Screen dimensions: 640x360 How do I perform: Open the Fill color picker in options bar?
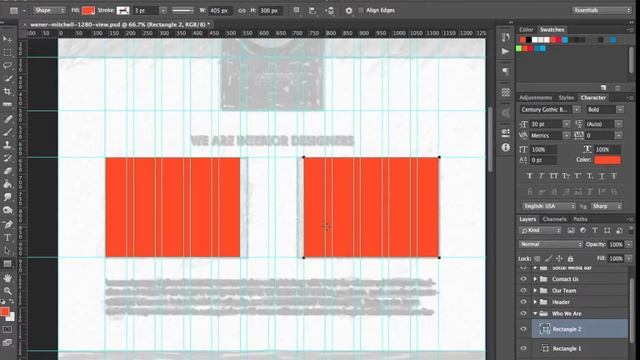click(x=88, y=11)
